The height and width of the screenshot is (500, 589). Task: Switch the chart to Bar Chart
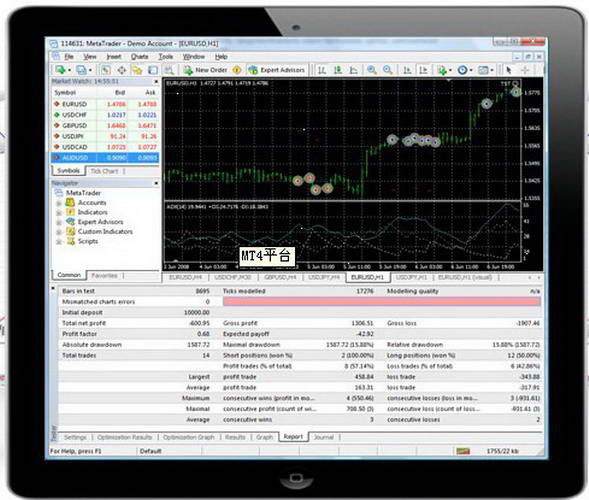[322, 70]
